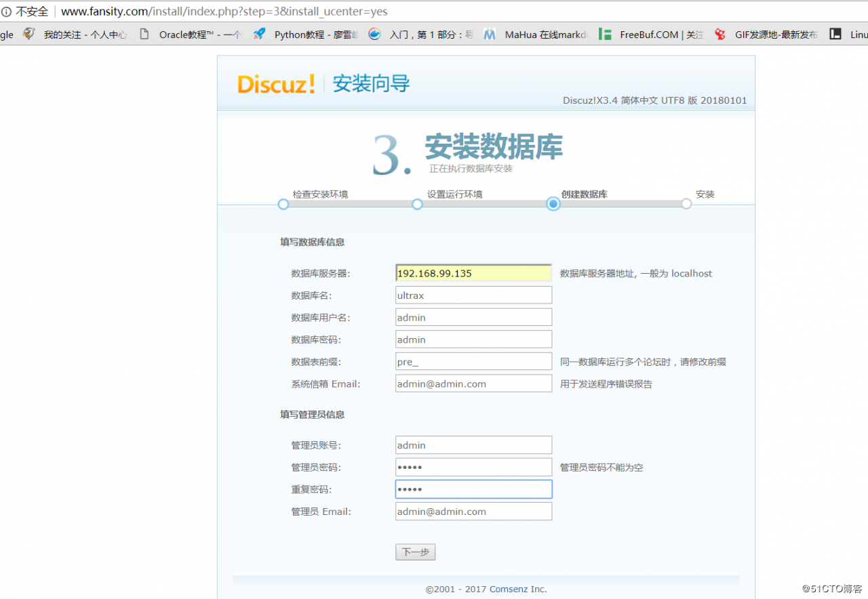868x599 pixels.
Task: Click the 系统信箱 Email input field
Action: pos(473,384)
